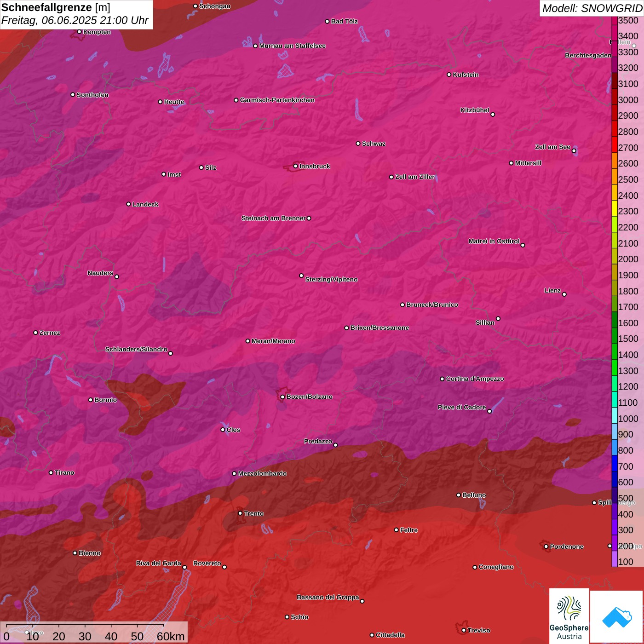Click the map scale bar
Screen dimensions: 644x644
(94, 632)
